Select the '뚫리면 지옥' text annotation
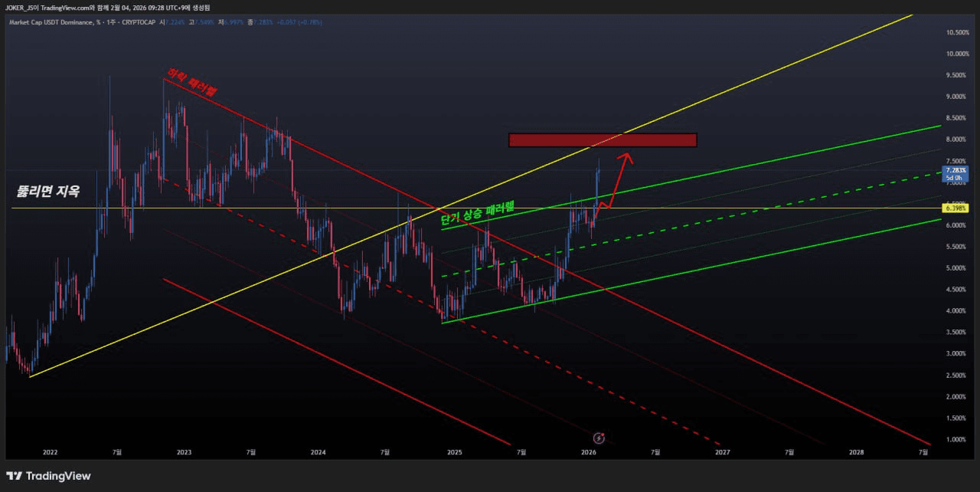Viewport: 980px width, 492px height. click(x=48, y=192)
